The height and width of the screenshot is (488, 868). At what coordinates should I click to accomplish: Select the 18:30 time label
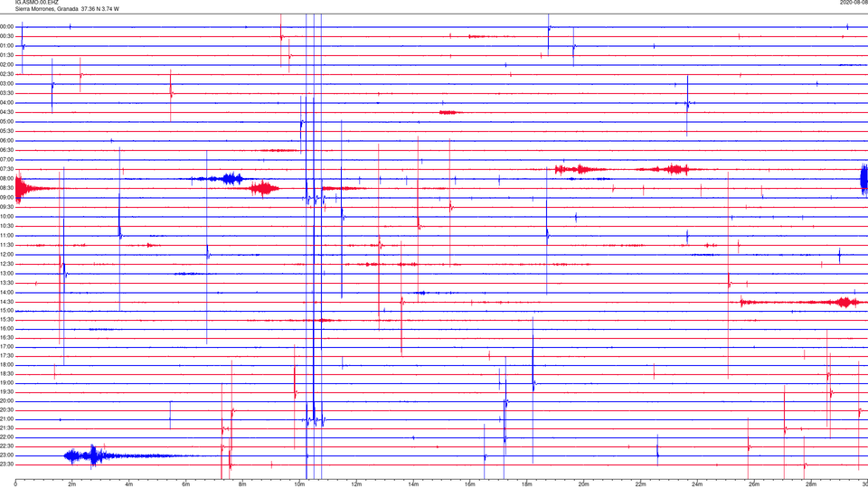pos(6,374)
